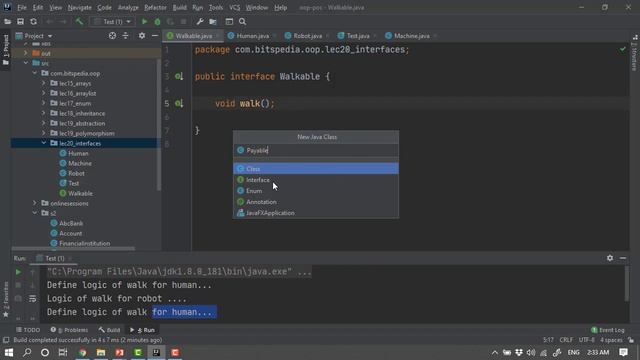Collapse the com.bitspedia.oop package
This screenshot has width=640, height=360.
35,73
